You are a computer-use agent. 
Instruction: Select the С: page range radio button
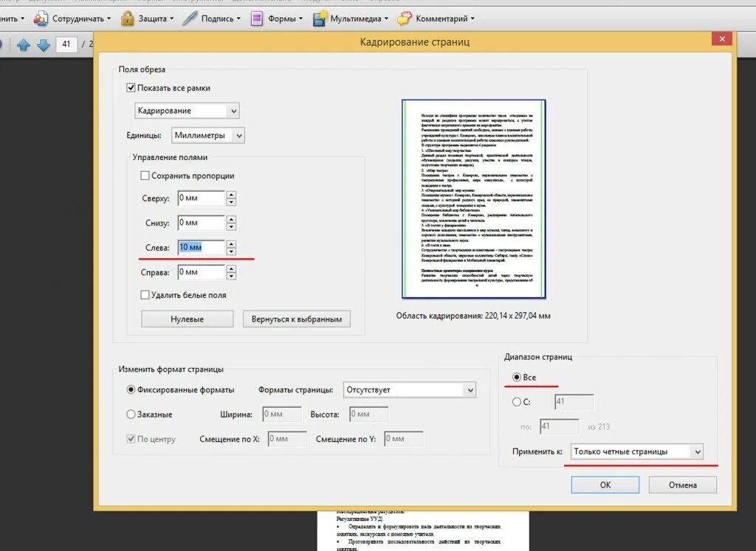pyautogui.click(x=517, y=402)
